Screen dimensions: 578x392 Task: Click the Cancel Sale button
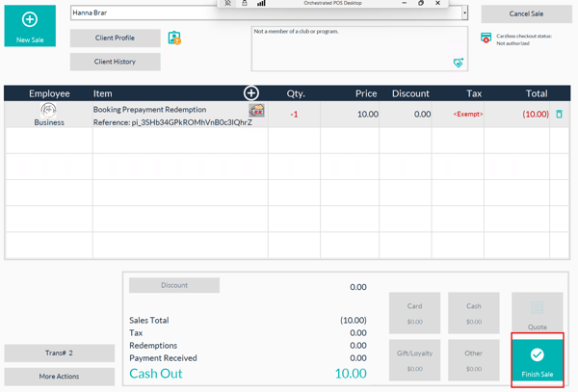pos(526,14)
